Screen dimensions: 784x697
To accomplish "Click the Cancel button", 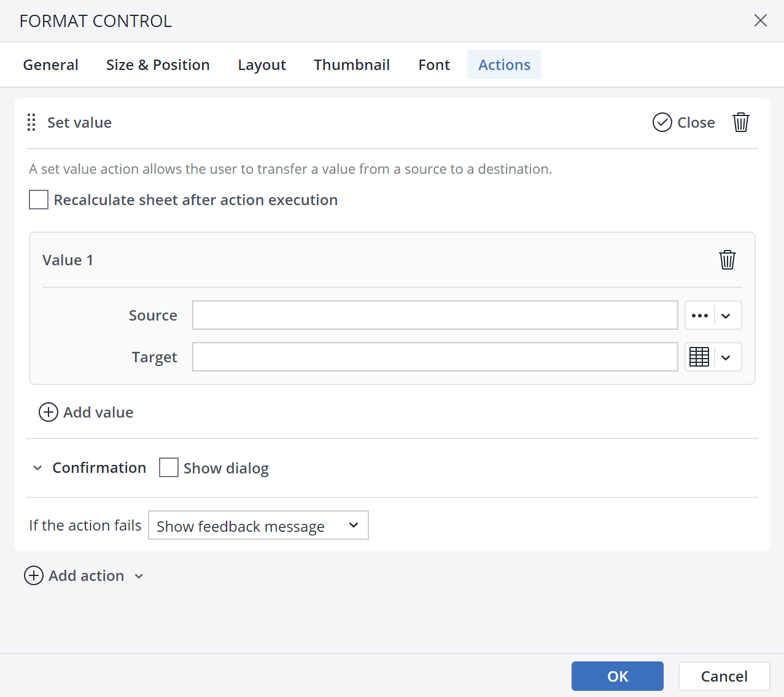I will point(724,676).
